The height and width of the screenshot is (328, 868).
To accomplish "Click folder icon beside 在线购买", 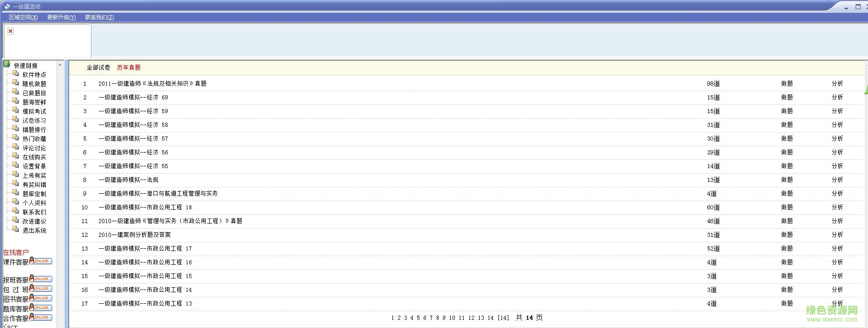I will click(16, 156).
